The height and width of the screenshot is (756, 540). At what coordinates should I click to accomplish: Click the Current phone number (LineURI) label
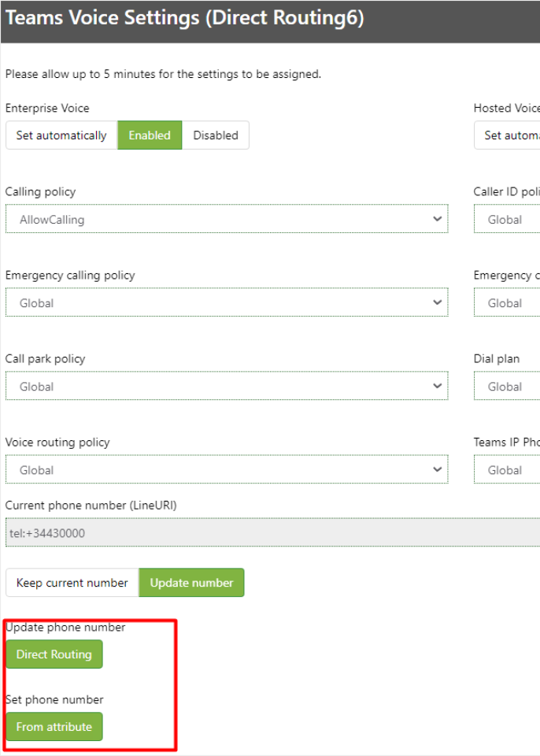click(x=91, y=506)
